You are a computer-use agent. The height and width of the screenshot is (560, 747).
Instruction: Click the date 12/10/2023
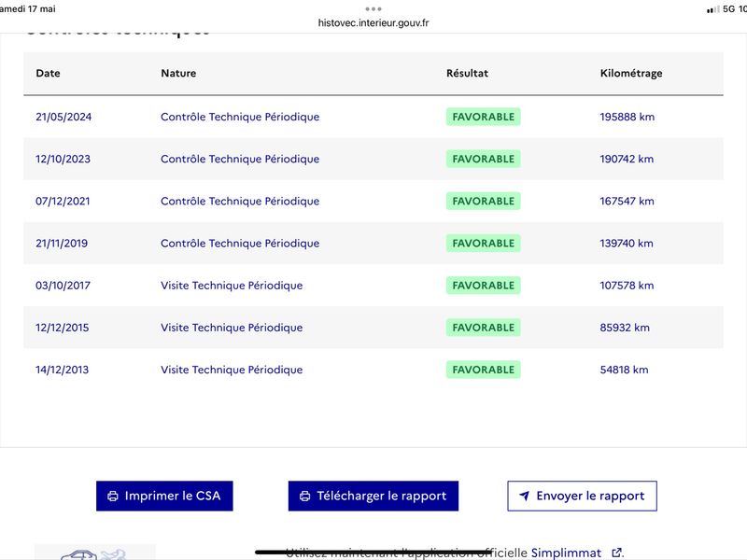[63, 159]
